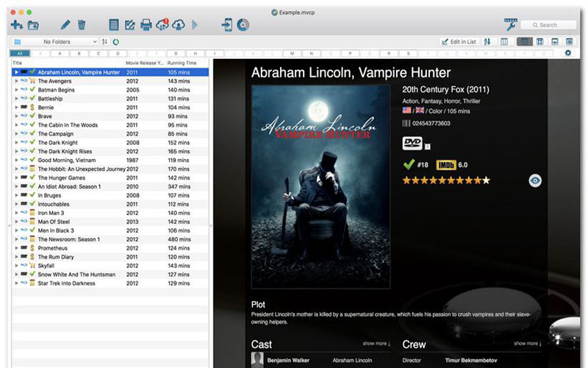The width and height of the screenshot is (588, 368).
Task: Open the wrench tools icon
Action: pos(510,24)
